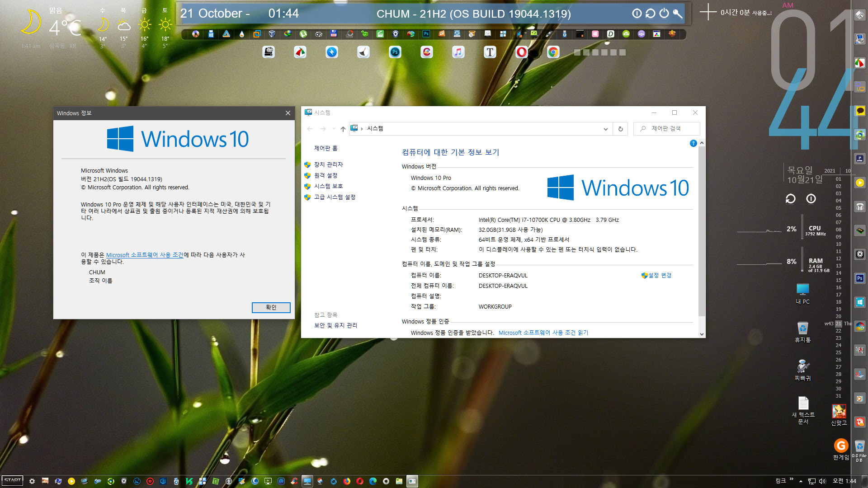Image resolution: width=868 pixels, height=488 pixels.
Task: Open 찌빠귀 desktop icon
Action: pos(803,371)
